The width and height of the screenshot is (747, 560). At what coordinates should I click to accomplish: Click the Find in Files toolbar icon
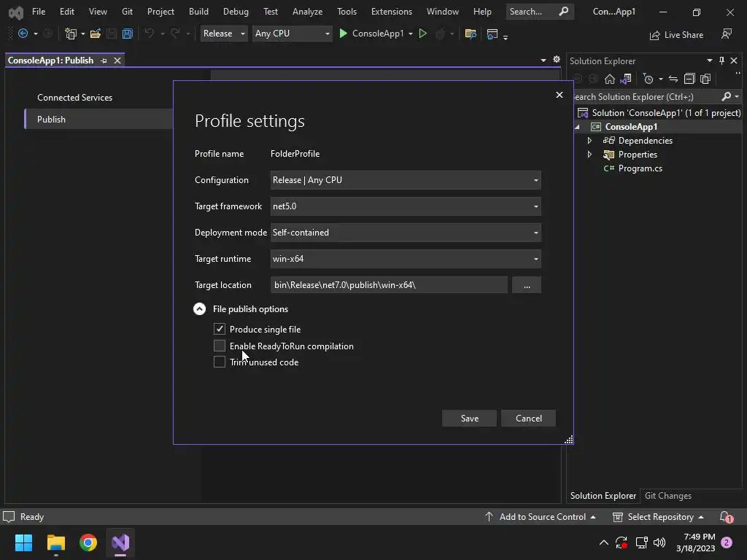[471, 34]
